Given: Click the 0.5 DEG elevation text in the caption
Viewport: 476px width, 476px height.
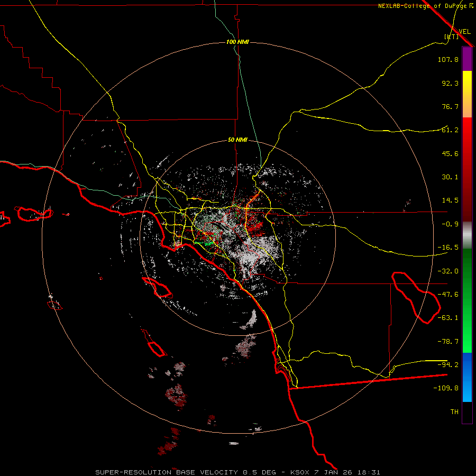Looking at the screenshot, I should [259, 472].
